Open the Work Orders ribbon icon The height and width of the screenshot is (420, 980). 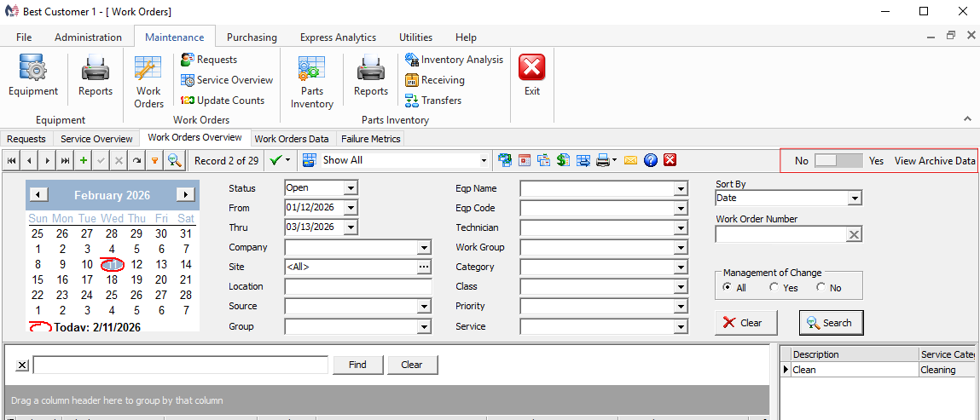point(148,81)
